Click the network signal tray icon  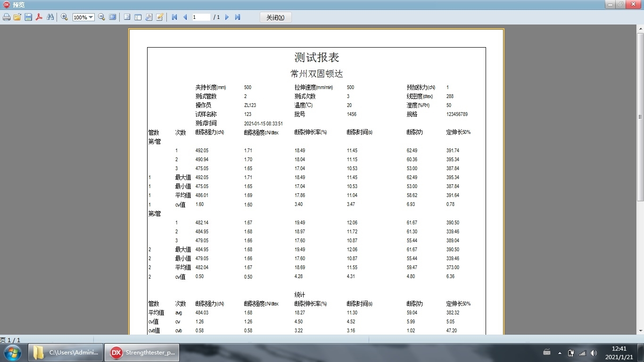(582, 353)
